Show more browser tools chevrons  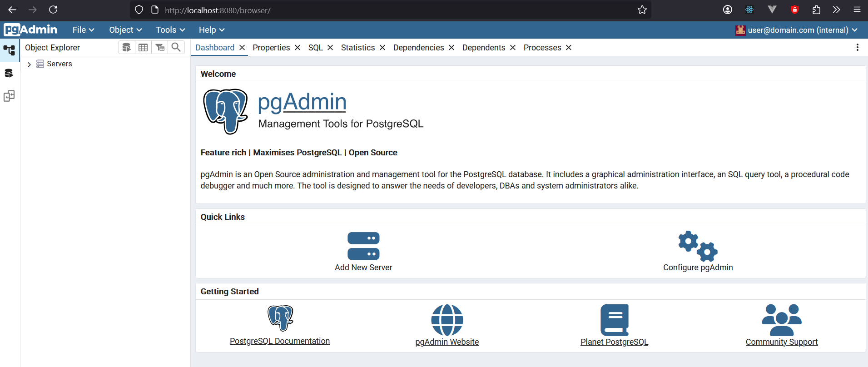tap(836, 10)
